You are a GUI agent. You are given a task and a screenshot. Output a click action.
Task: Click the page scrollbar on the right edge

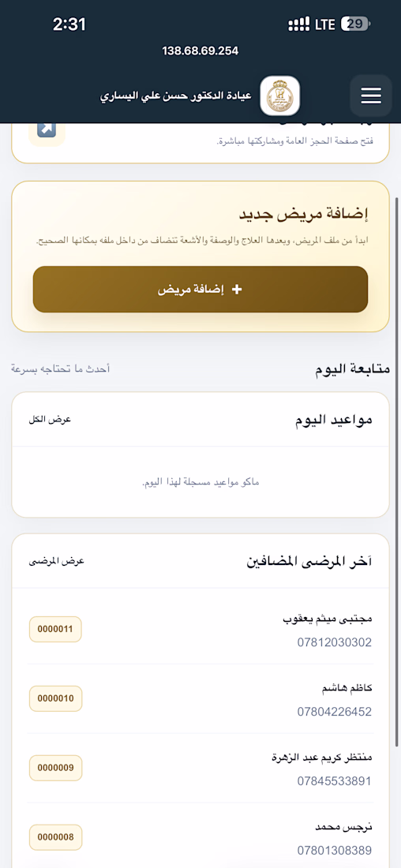coord(396,470)
